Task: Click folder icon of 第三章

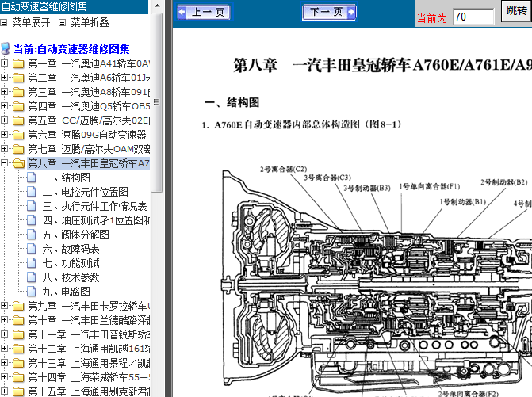Action: click(18, 92)
